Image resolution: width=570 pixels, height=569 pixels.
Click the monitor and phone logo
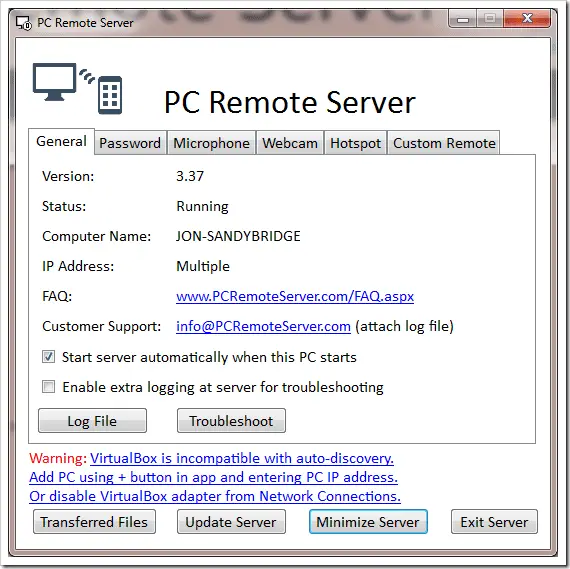pyautogui.click(x=77, y=88)
